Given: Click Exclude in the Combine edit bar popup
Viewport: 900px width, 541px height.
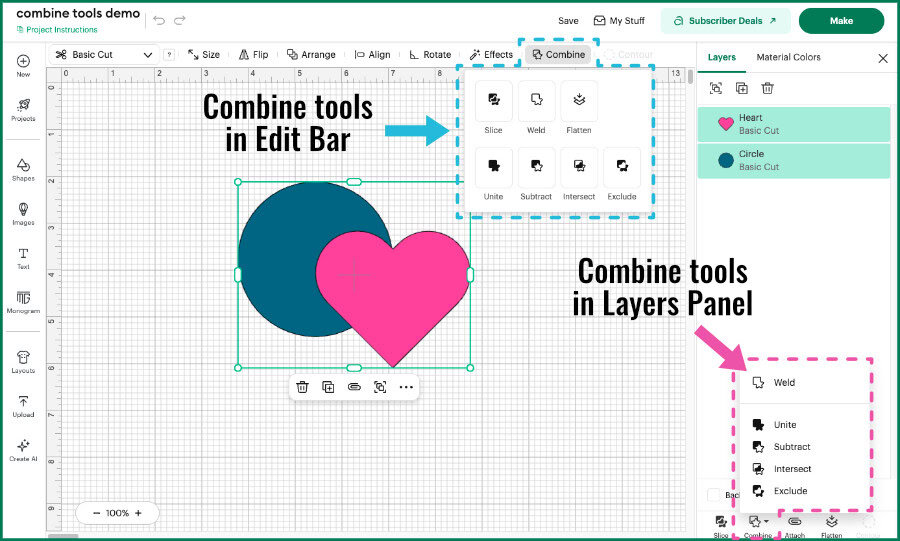Looking at the screenshot, I should 622,167.
